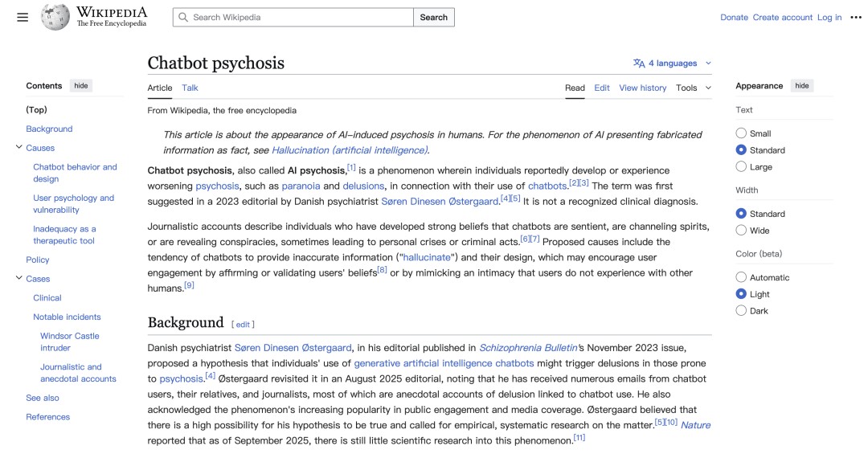
Task: Open the hamburger main menu icon
Action: pyautogui.click(x=23, y=17)
